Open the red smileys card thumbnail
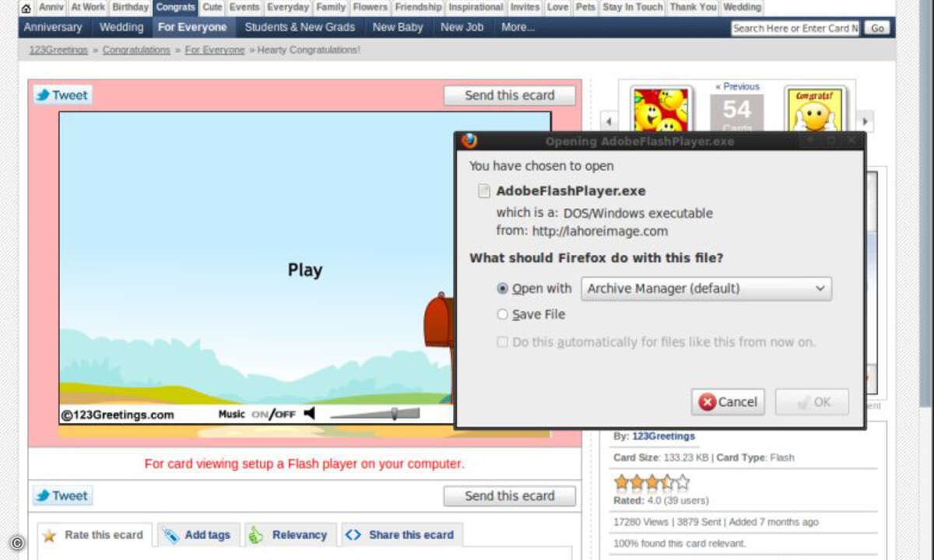The height and width of the screenshot is (560, 934). tap(662, 110)
